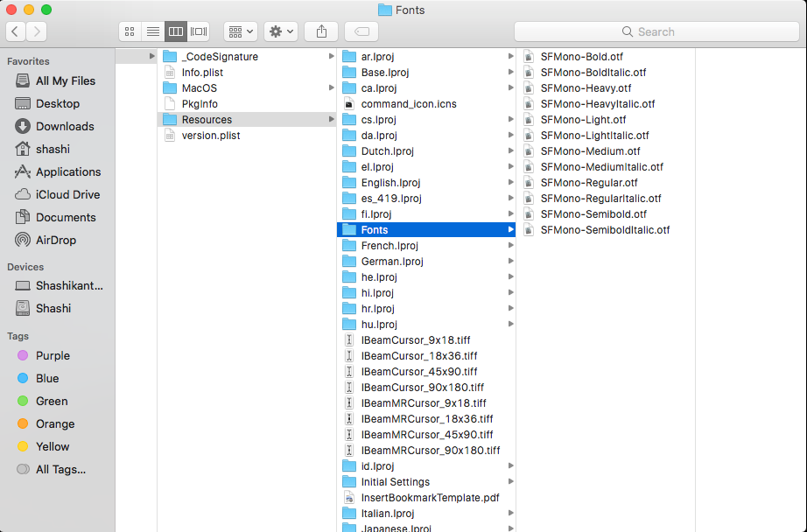Select SFMono-BoldItalic.otf font file
The width and height of the screenshot is (807, 532).
point(606,73)
